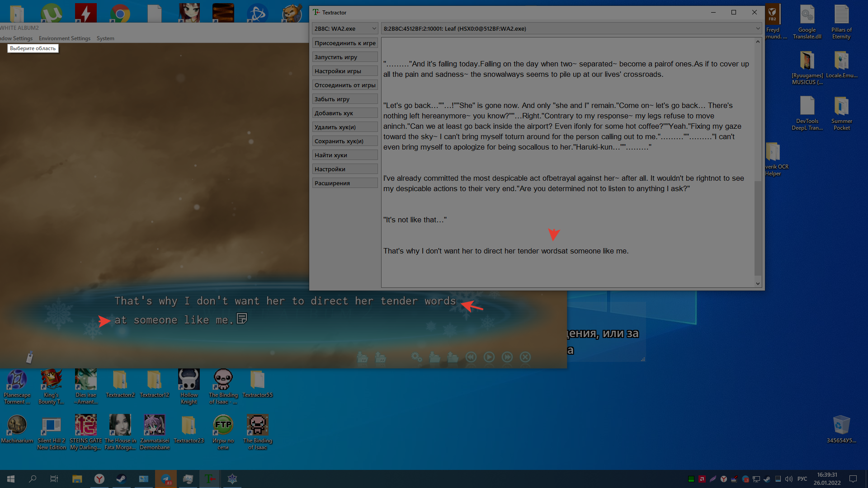This screenshot has width=868, height=488.
Task: Open 'Zanmataisei Demonbane' shortcut
Action: [x=155, y=432]
